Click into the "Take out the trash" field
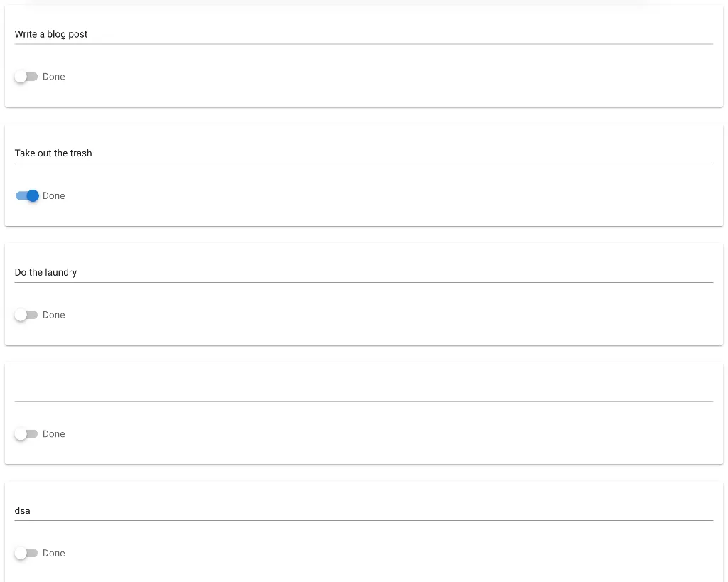 tap(363, 153)
